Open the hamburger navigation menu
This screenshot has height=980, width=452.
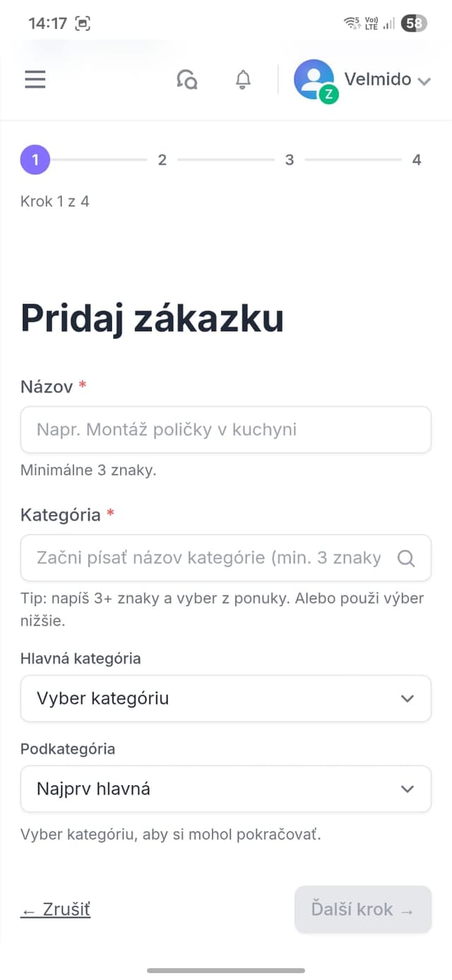coord(35,79)
